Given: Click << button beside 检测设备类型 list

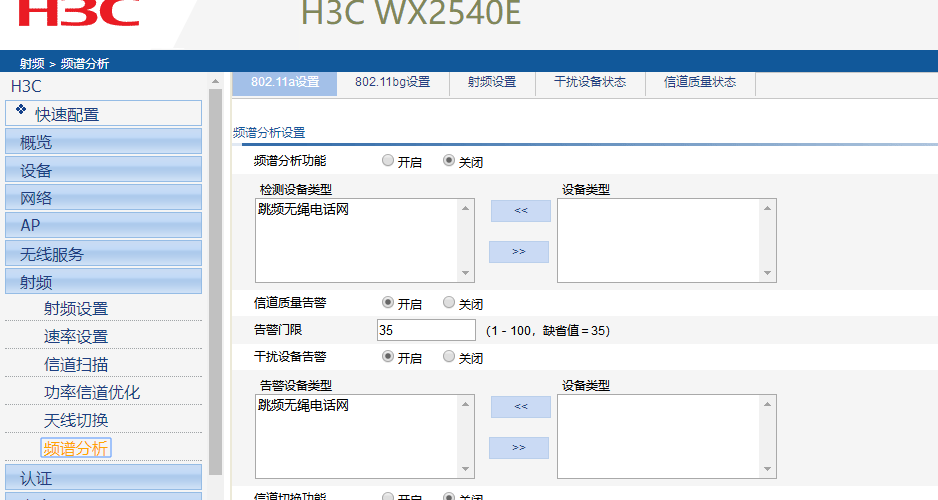Looking at the screenshot, I should coord(520,211).
